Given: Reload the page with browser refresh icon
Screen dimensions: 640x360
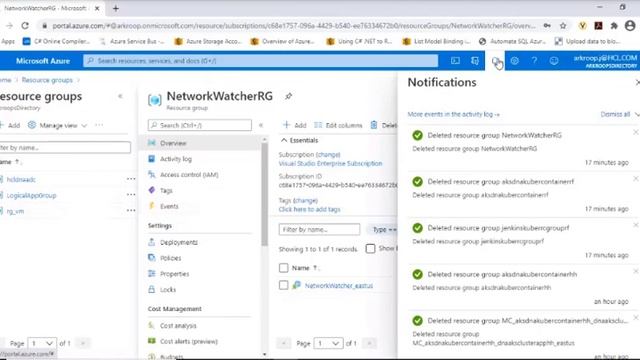Looking at the screenshot, I should (x=25, y=26).
